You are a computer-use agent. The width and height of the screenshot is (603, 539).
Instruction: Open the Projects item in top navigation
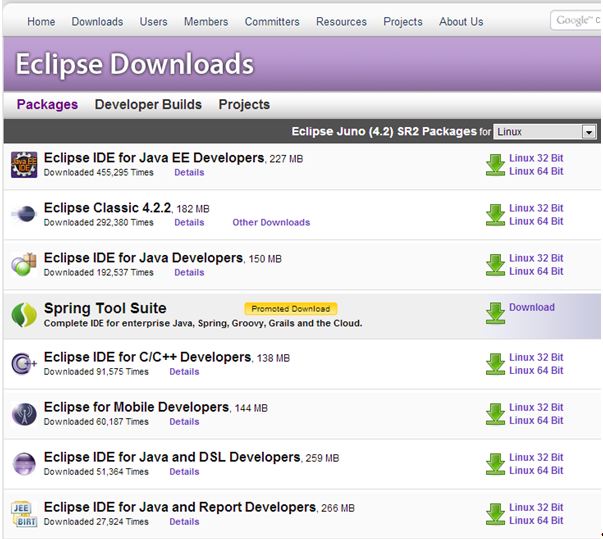tap(403, 22)
